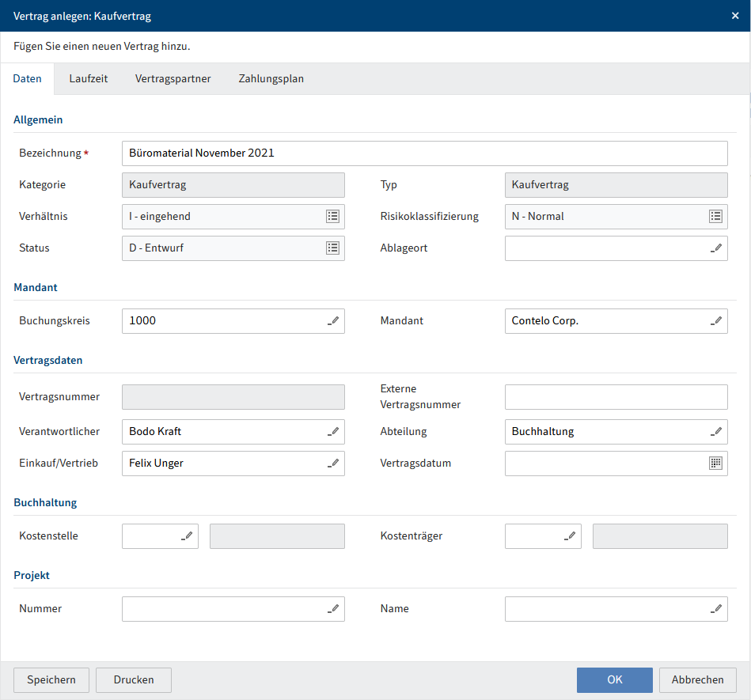Open the Verhältnis selection list
This screenshot has width=751, height=700.
[332, 216]
